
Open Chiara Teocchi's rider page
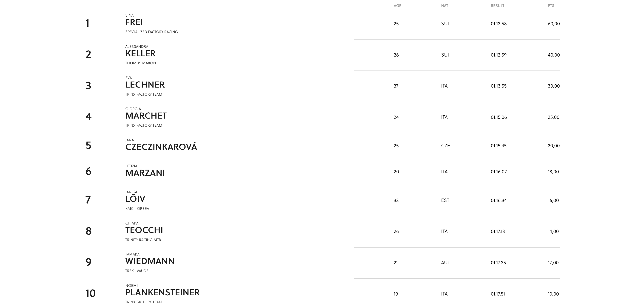(144, 230)
